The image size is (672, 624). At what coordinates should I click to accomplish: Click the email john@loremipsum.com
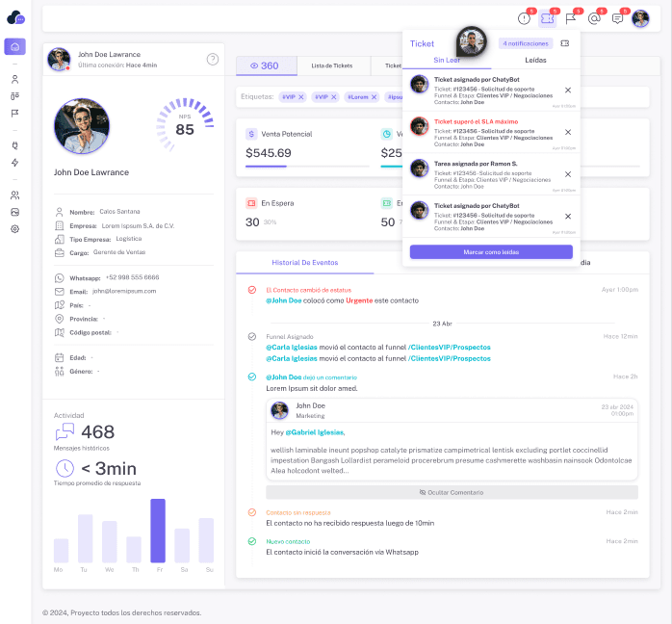point(124,291)
